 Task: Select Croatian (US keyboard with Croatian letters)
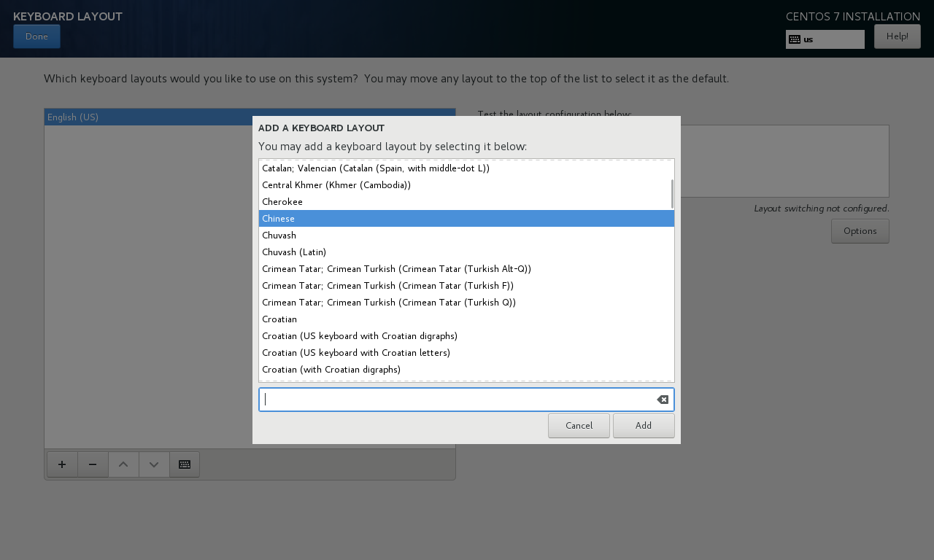pyautogui.click(x=466, y=353)
